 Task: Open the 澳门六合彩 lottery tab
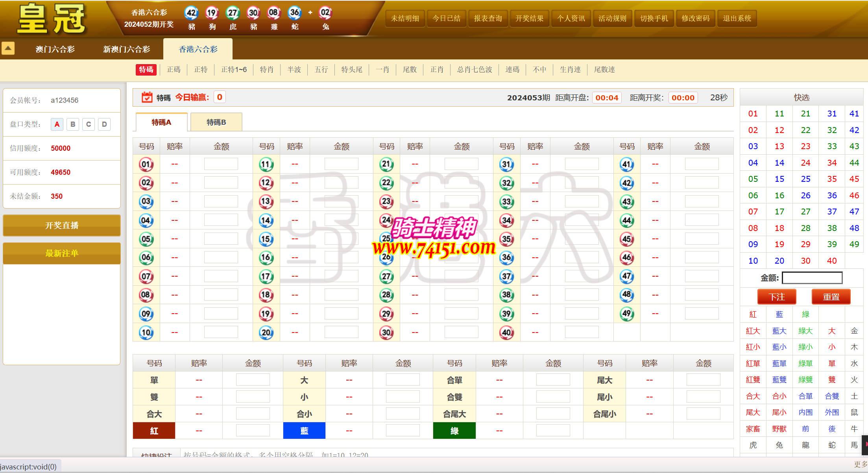click(x=55, y=49)
